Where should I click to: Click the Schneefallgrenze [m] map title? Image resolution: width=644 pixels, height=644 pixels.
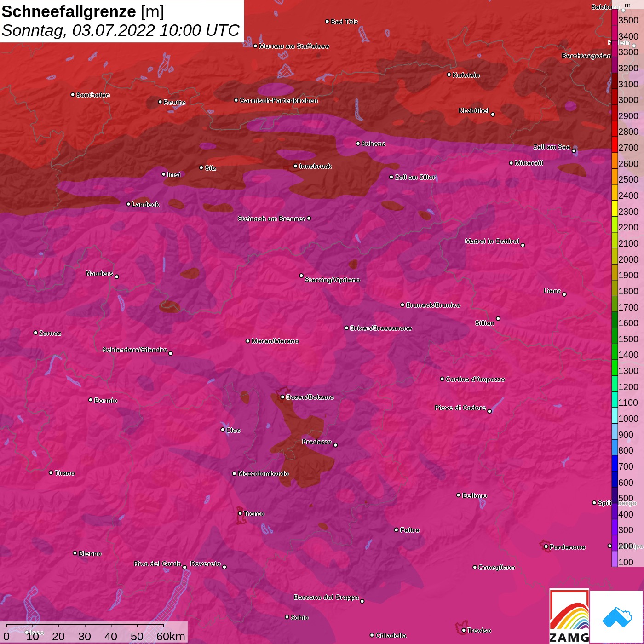point(83,11)
